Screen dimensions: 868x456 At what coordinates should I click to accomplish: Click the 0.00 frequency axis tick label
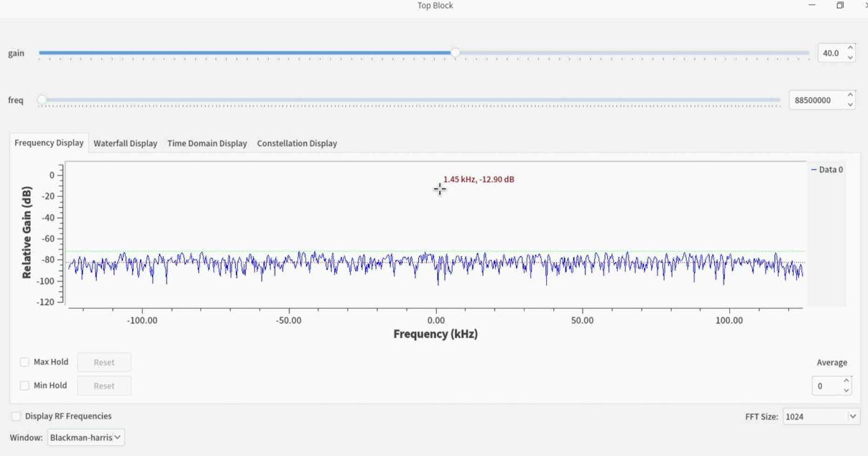tap(435, 320)
